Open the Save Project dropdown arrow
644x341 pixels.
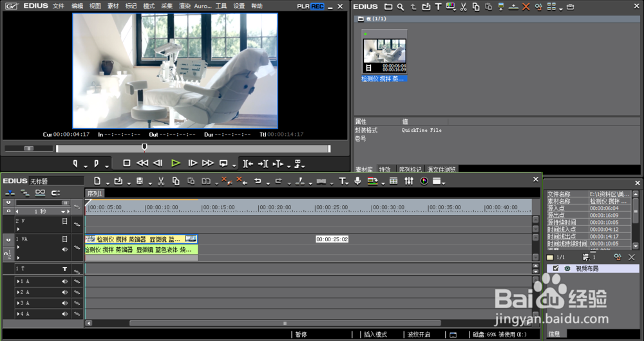click(x=150, y=183)
